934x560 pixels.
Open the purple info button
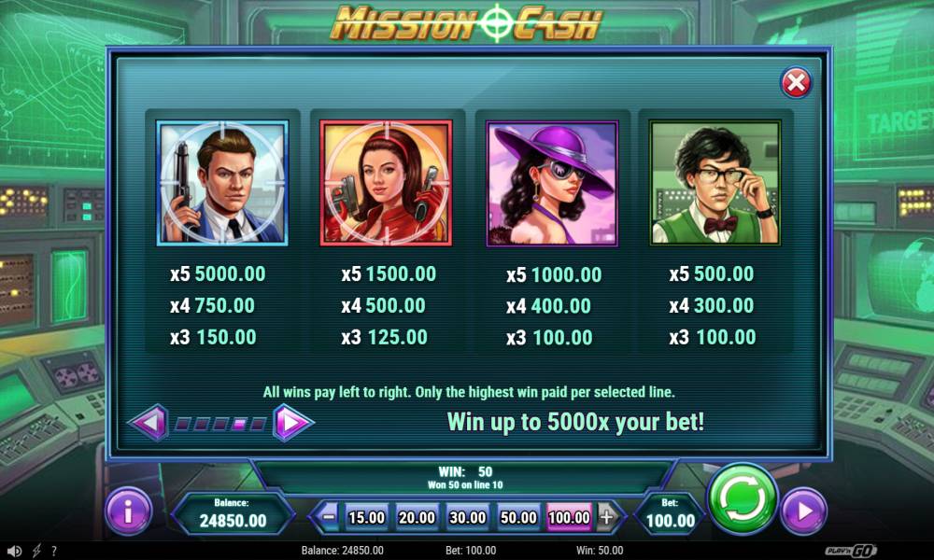tap(128, 511)
